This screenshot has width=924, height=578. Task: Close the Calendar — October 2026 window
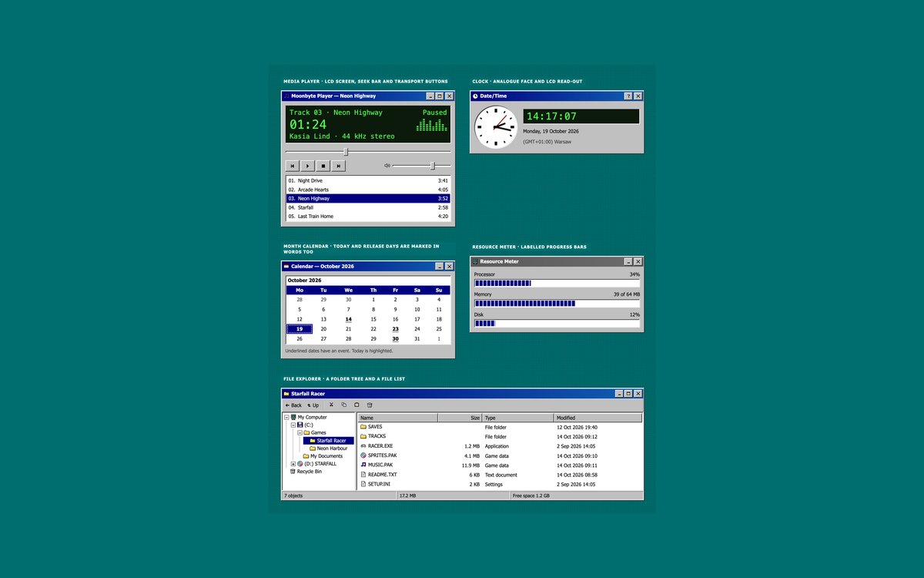click(x=449, y=266)
